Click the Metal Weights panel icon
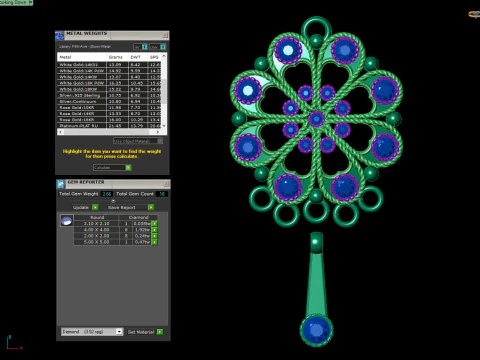 click(x=60, y=35)
